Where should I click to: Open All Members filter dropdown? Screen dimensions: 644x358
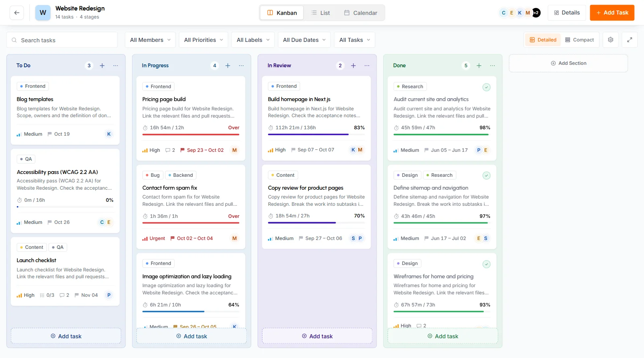[150, 40]
